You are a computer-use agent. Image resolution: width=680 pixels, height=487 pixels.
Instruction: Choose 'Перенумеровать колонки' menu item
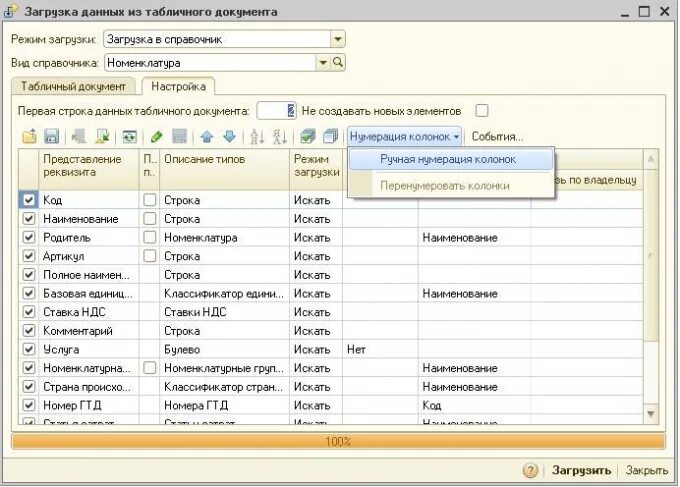click(x=451, y=186)
